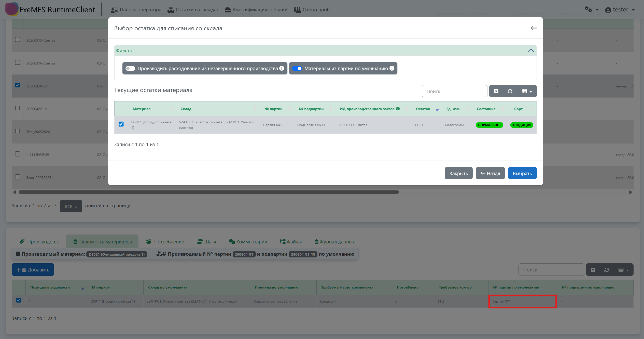Click the ← Назад button
The height and width of the screenshot is (339, 644).
pos(490,173)
